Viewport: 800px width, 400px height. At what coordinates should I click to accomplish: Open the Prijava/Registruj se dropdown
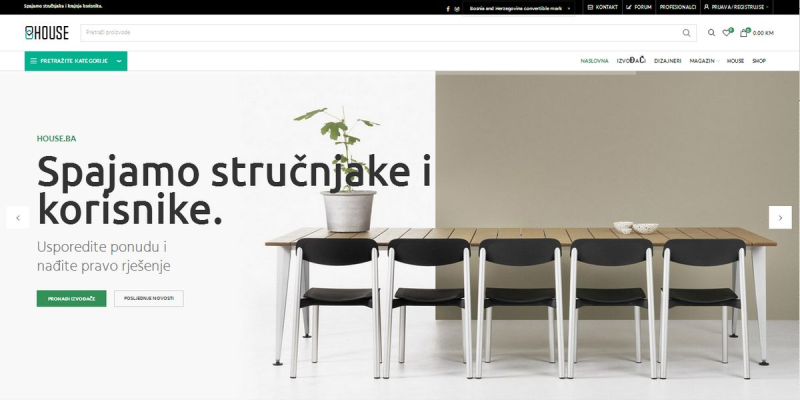(736, 7)
